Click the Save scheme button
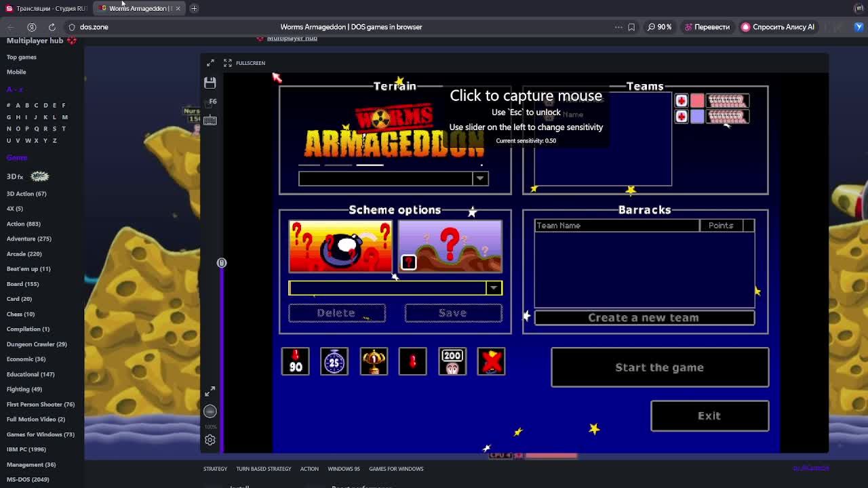Image resolution: width=868 pixels, height=488 pixels. click(x=453, y=313)
